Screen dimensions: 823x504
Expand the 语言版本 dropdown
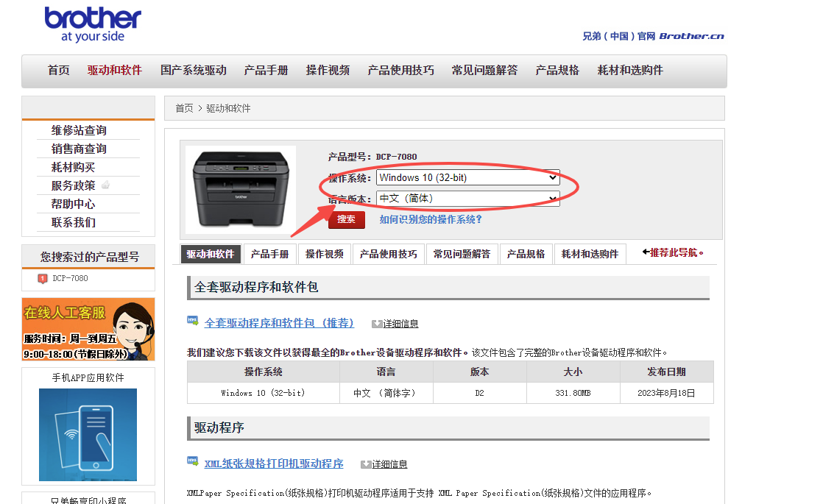(467, 198)
